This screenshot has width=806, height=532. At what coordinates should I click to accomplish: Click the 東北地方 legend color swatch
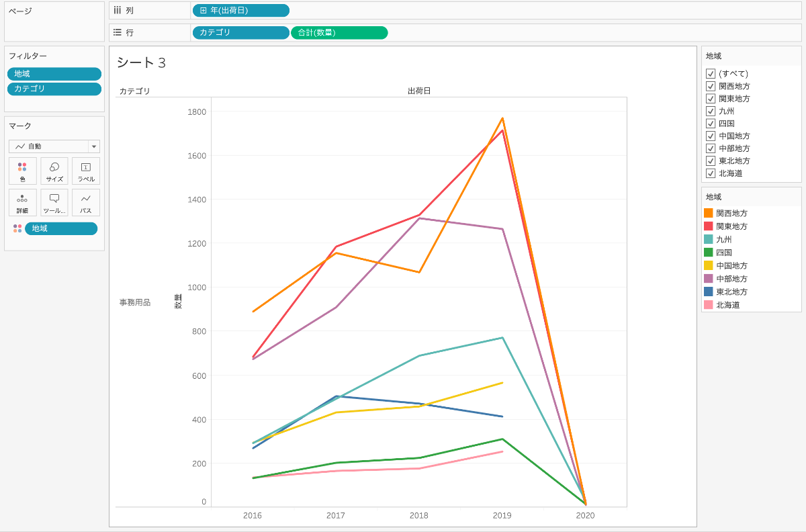pos(709,292)
